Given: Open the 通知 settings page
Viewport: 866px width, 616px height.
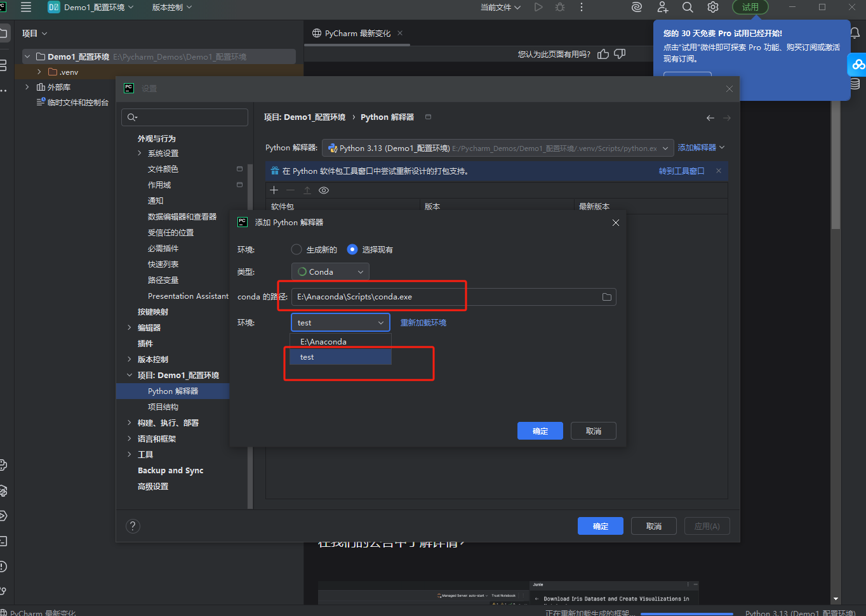Looking at the screenshot, I should tap(156, 200).
